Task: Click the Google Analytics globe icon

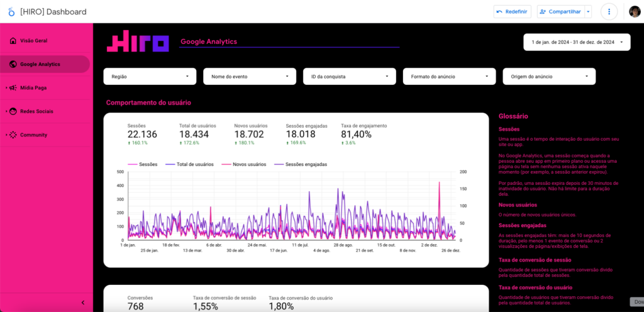Action: (13, 64)
